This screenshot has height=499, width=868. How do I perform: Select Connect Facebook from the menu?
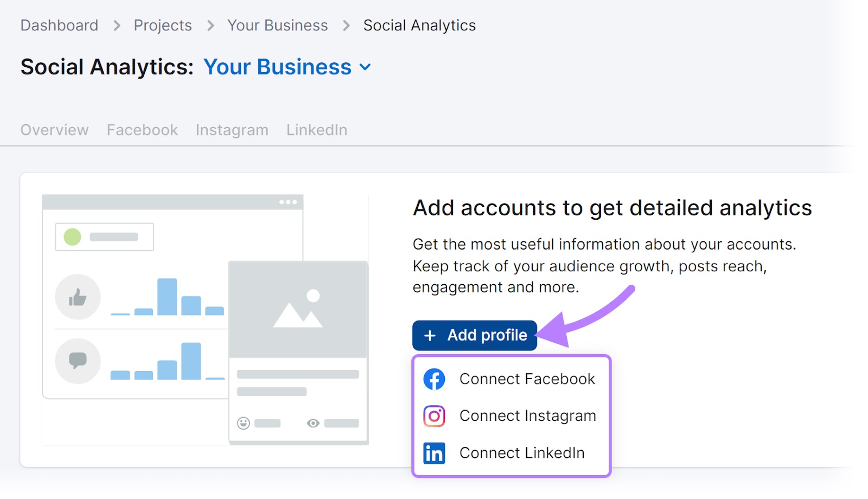click(x=527, y=379)
